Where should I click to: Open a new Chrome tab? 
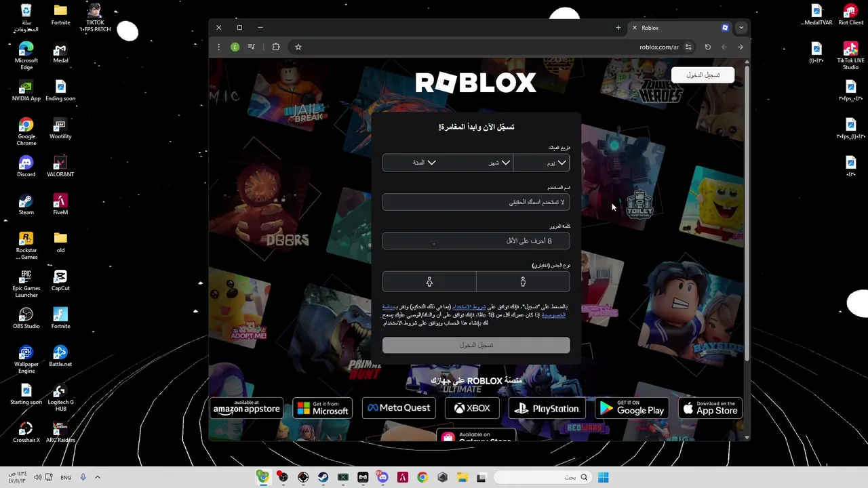(x=618, y=28)
